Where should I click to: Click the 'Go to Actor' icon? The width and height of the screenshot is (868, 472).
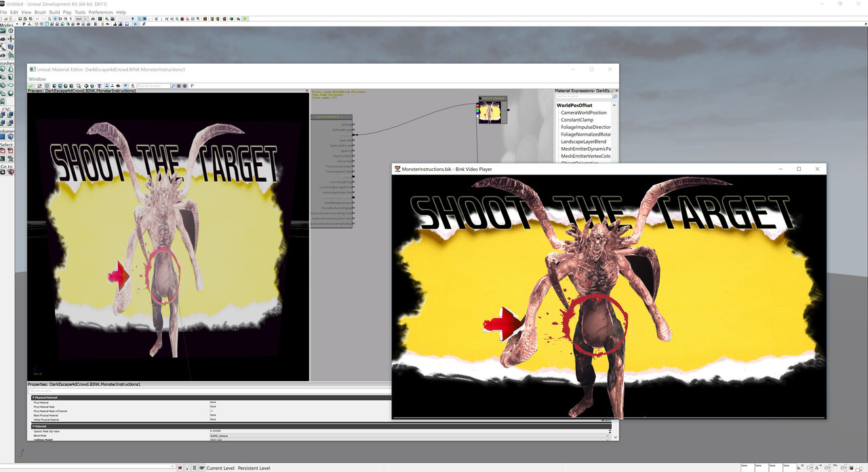coord(3,172)
